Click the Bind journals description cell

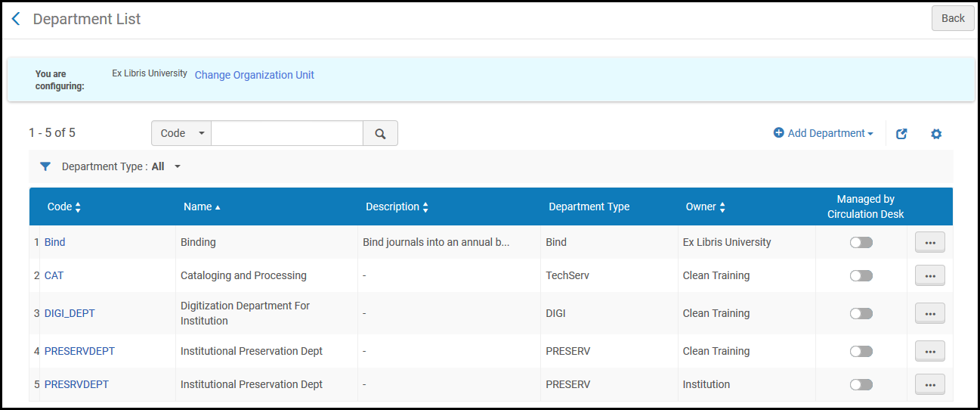[437, 242]
